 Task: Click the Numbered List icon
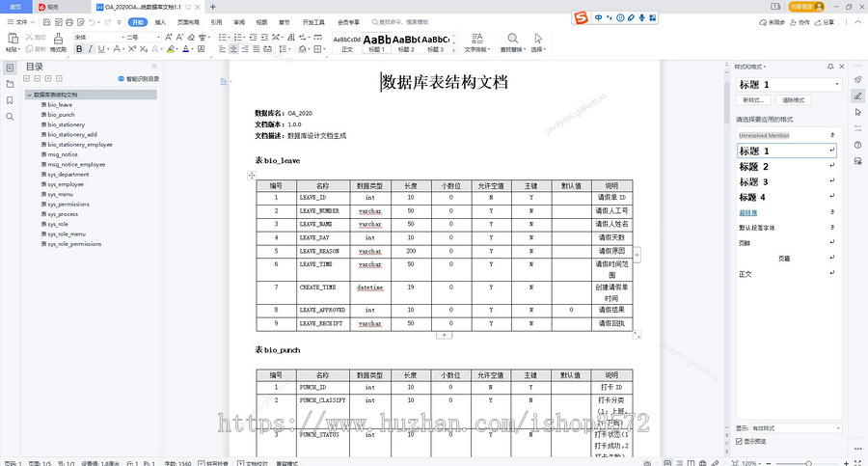(x=237, y=37)
